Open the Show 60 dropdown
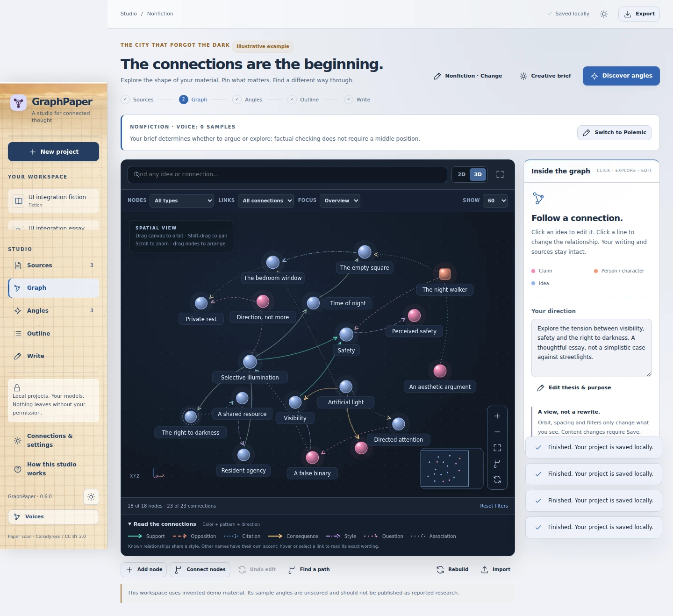The width and height of the screenshot is (673, 616). [x=495, y=201]
